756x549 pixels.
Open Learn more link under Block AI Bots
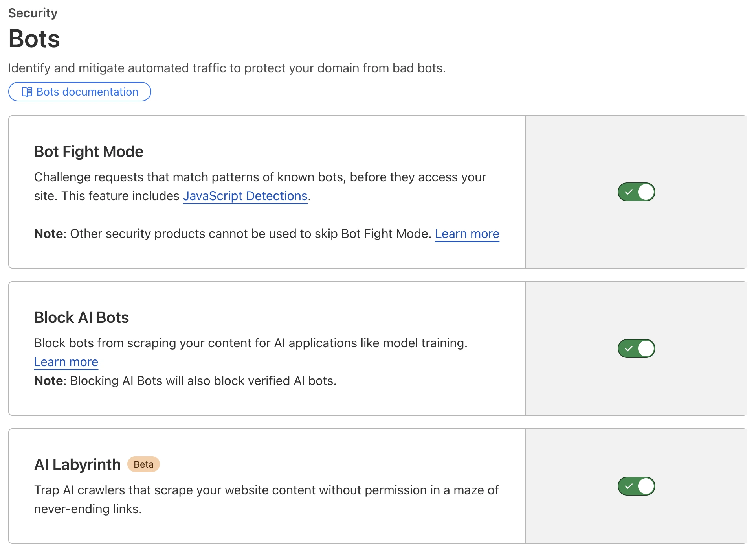pos(66,362)
